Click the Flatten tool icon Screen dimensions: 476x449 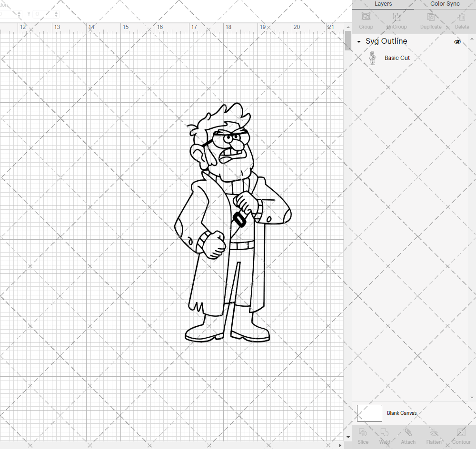click(x=434, y=432)
